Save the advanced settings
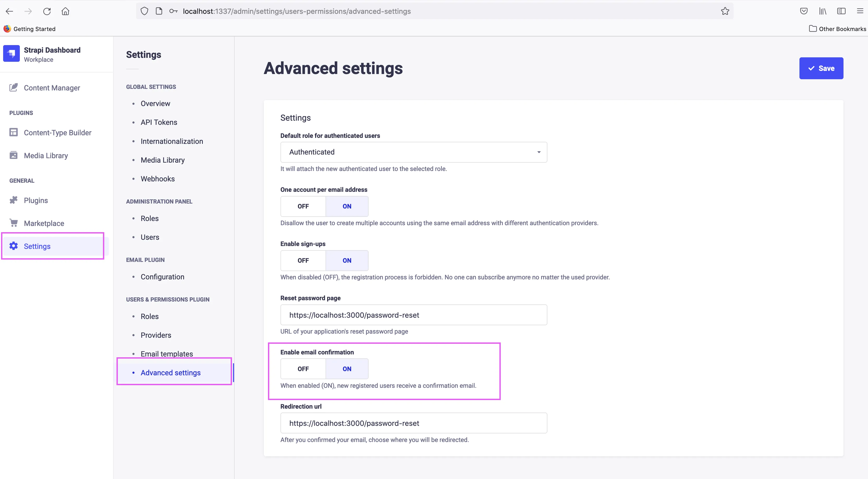The image size is (868, 479). click(x=821, y=68)
